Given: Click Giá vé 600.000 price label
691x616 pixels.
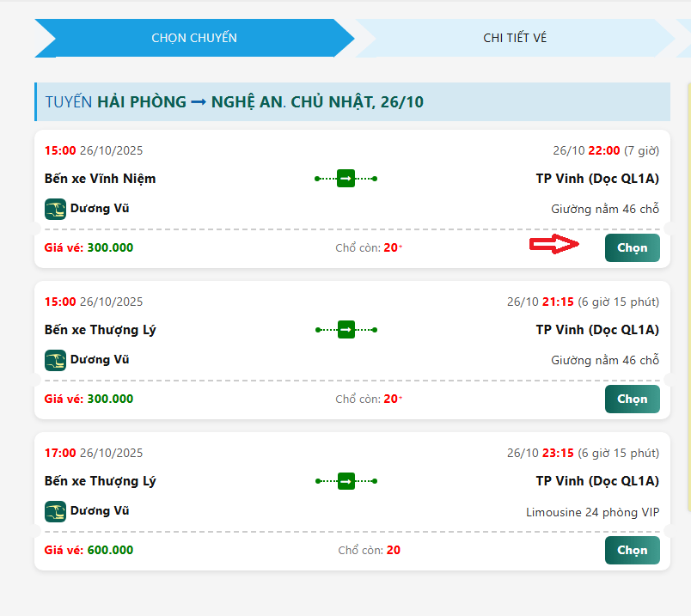Looking at the screenshot, I should coord(89,550).
